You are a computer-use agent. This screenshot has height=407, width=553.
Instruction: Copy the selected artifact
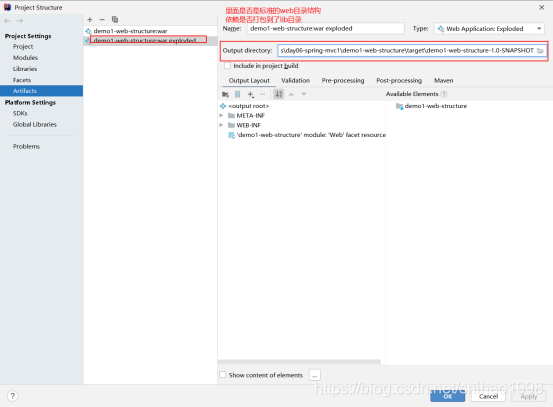(x=115, y=19)
